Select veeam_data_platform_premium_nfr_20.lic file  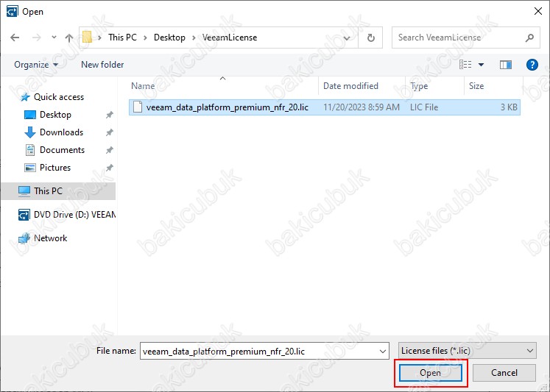[325, 107]
